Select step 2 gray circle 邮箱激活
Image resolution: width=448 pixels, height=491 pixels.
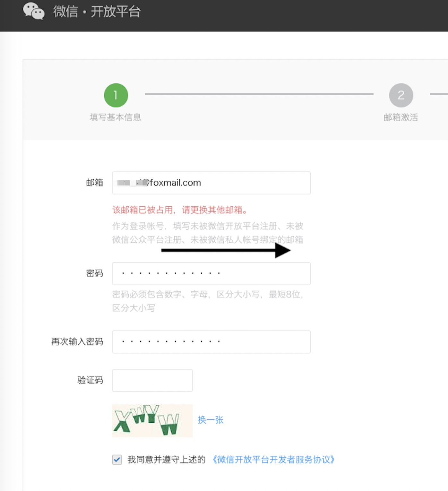click(x=401, y=95)
